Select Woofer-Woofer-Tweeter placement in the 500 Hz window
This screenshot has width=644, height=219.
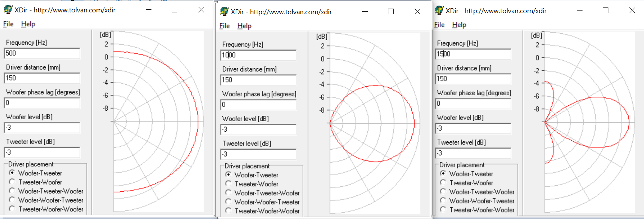click(46, 200)
